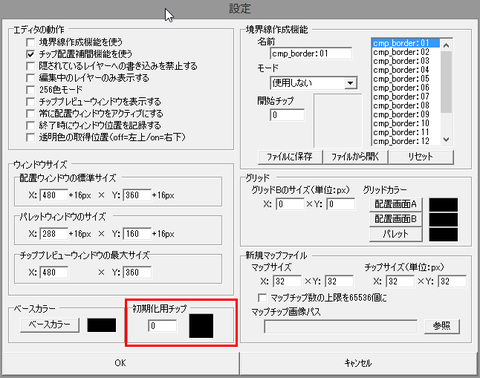Select cmp_border:03 in the list
This screenshot has width=480, height=378.
406,61
